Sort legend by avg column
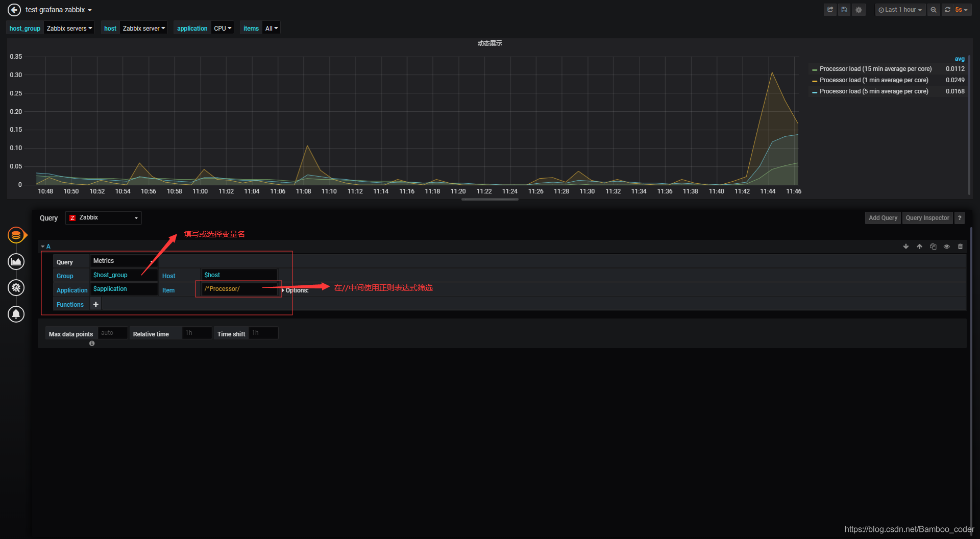 click(x=960, y=59)
